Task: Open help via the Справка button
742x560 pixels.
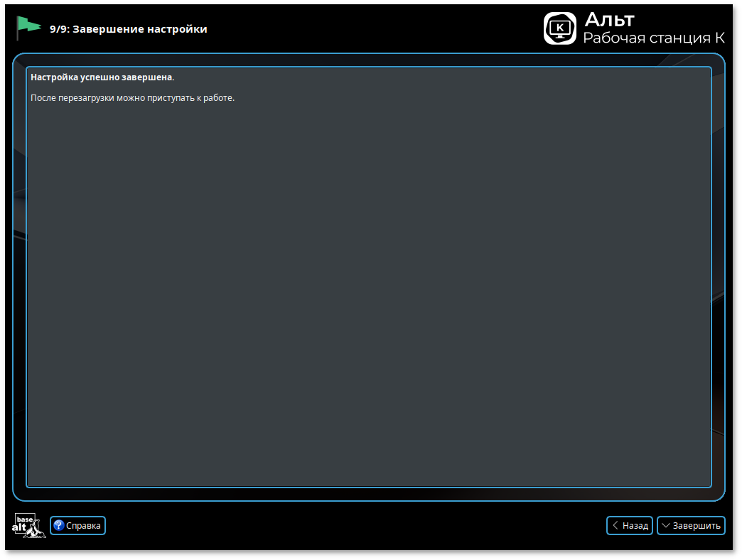Action: coord(78,526)
